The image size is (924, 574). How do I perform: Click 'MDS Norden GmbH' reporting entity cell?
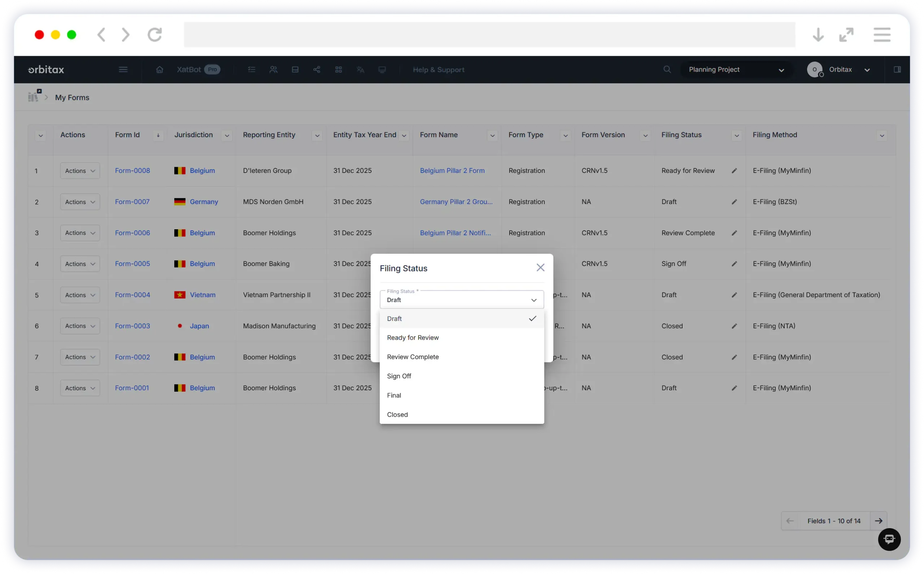tap(273, 202)
